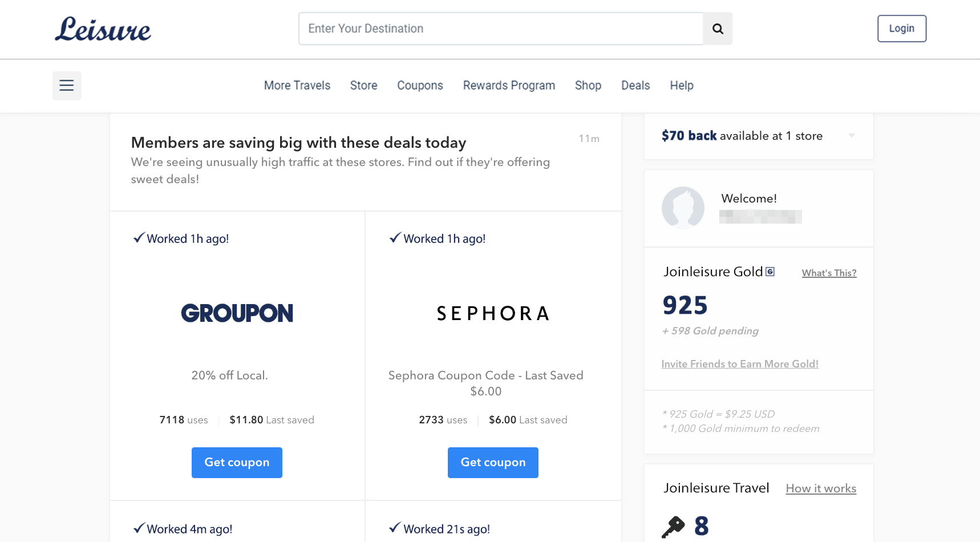Screen dimensions: 980x542
Task: Get coupon for Groupon 20% off Local
Action: (x=237, y=463)
